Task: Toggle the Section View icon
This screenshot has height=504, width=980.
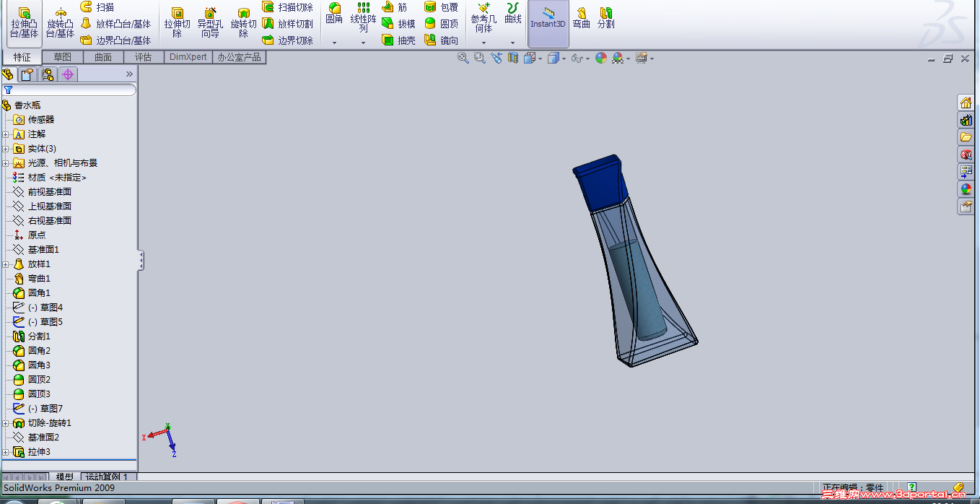Action: coord(513,58)
